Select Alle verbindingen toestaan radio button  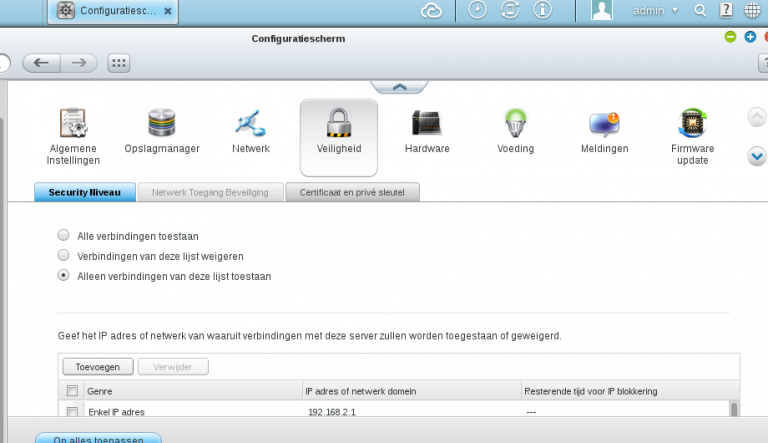63,235
